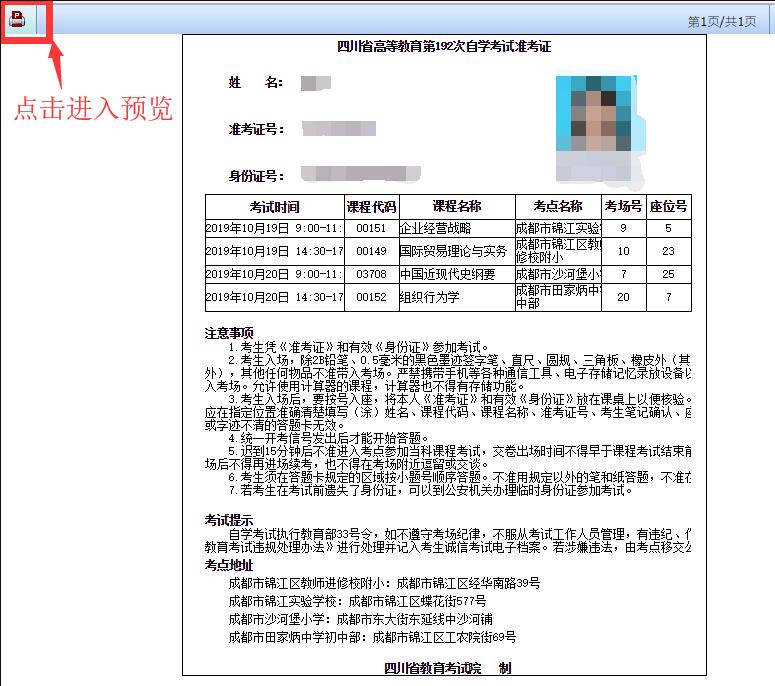Click the PDF print preview icon
The image size is (775, 686).
19,21
